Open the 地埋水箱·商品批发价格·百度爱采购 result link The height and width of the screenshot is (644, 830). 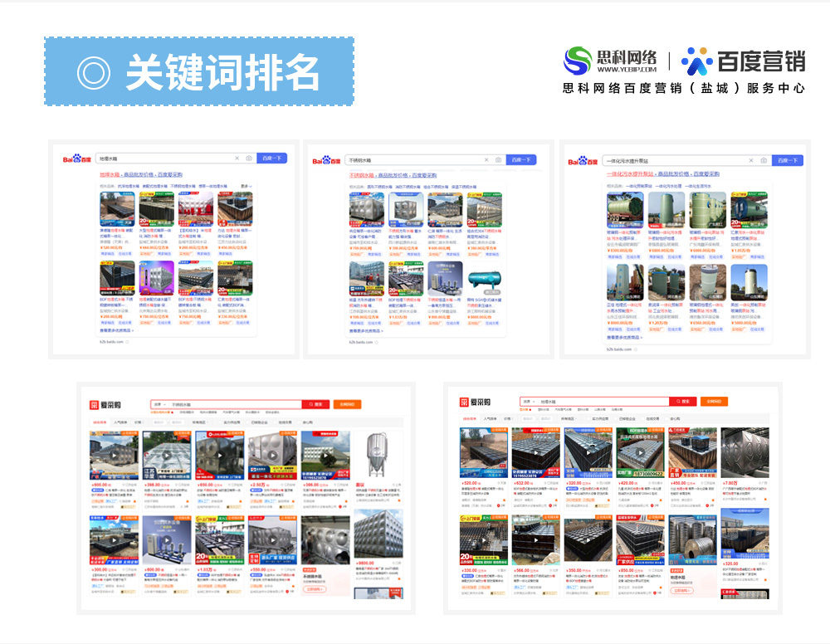(x=141, y=174)
